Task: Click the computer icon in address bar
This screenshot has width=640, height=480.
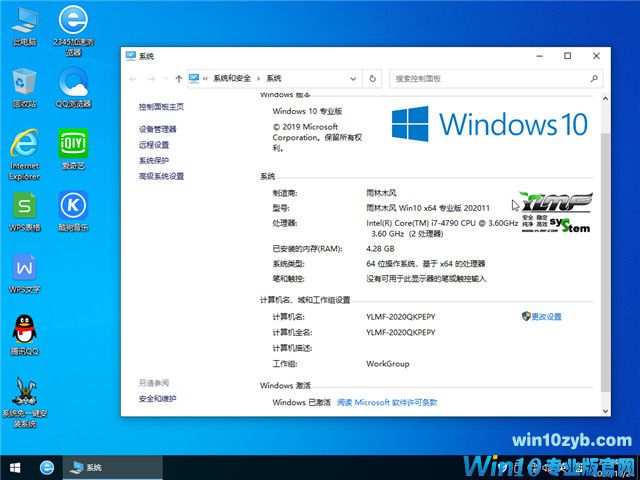Action: click(x=194, y=78)
